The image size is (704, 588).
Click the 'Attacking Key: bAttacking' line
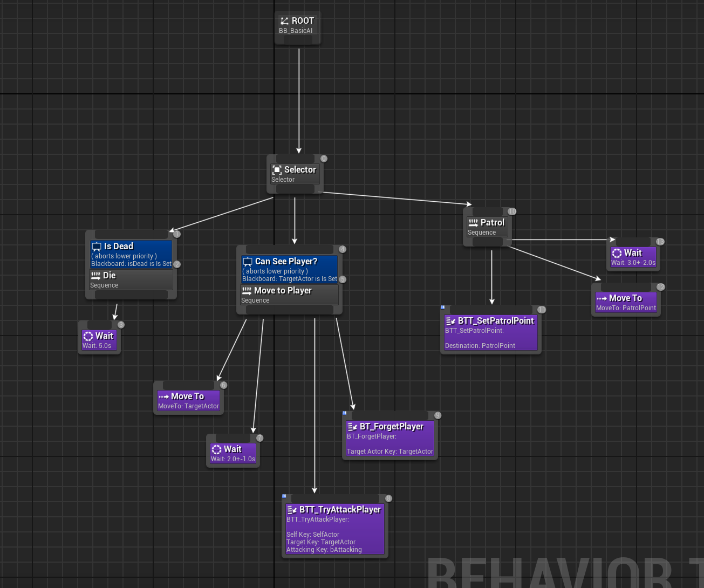[324, 550]
